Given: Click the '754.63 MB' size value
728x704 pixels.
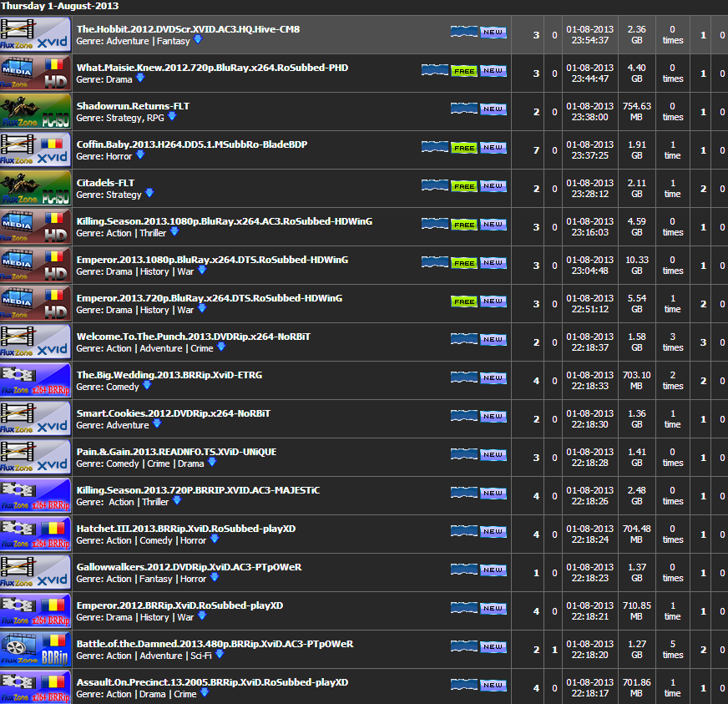Looking at the screenshot, I should (x=636, y=111).
